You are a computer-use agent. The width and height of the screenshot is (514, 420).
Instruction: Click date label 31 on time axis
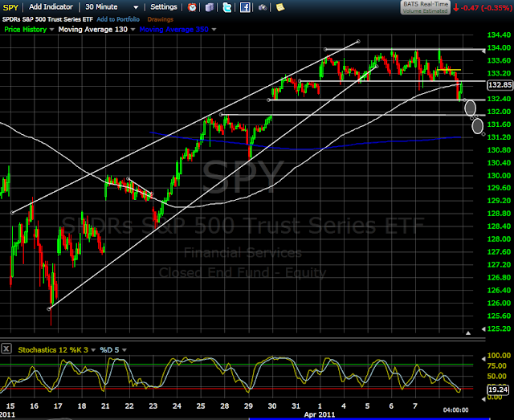296,406
